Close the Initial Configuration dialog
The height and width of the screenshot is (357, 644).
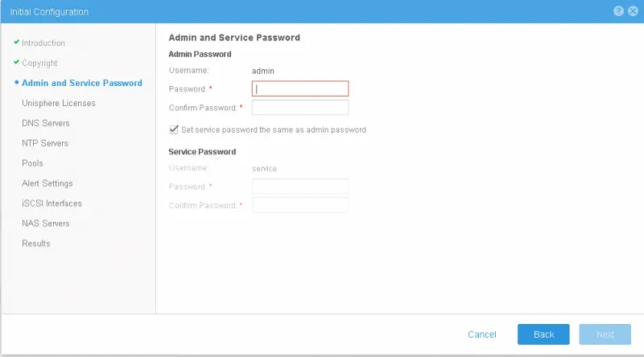click(x=633, y=11)
